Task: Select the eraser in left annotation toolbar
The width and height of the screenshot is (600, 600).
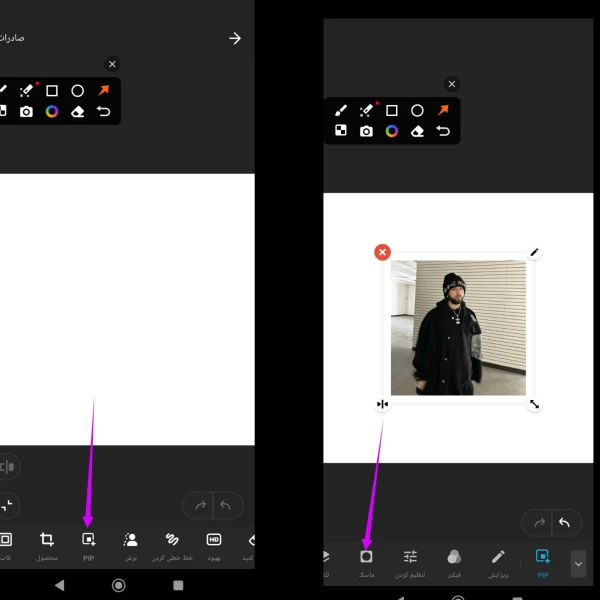Action: coord(77,111)
